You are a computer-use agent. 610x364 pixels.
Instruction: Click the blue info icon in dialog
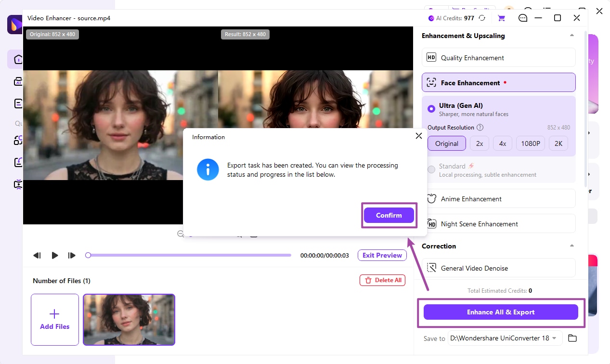(208, 169)
